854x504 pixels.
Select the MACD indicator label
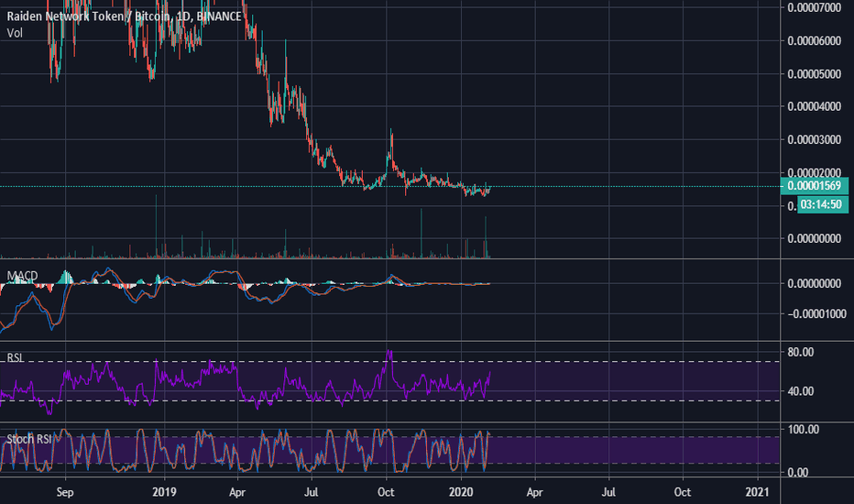22,276
